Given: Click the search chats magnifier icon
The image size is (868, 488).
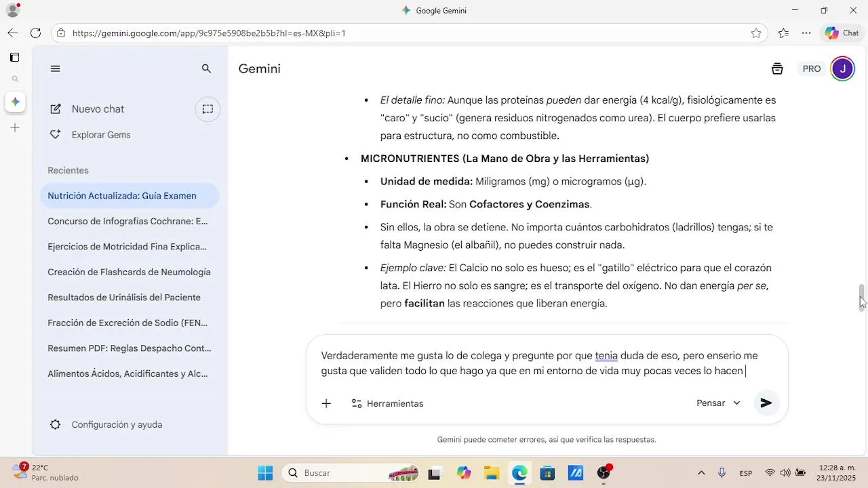Looking at the screenshot, I should (207, 68).
